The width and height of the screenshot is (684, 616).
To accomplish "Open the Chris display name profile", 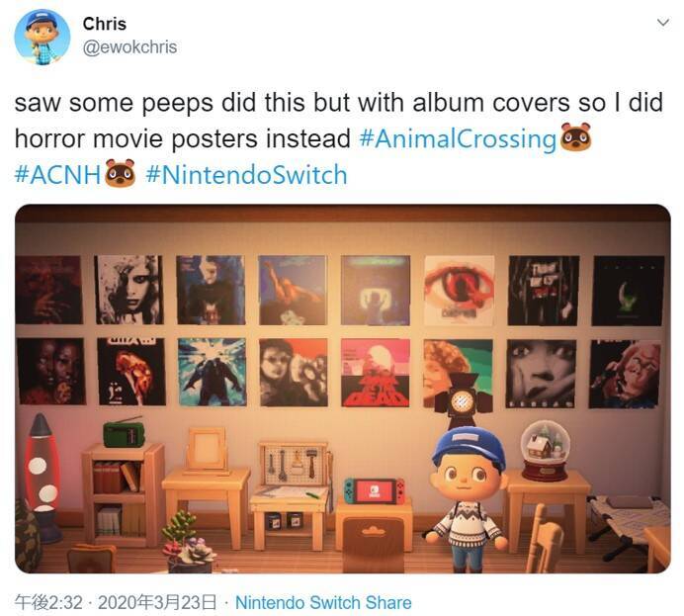I will click(x=104, y=24).
